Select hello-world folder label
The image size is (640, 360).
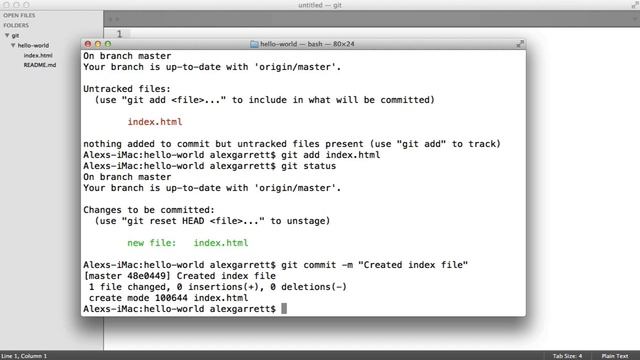point(33,45)
